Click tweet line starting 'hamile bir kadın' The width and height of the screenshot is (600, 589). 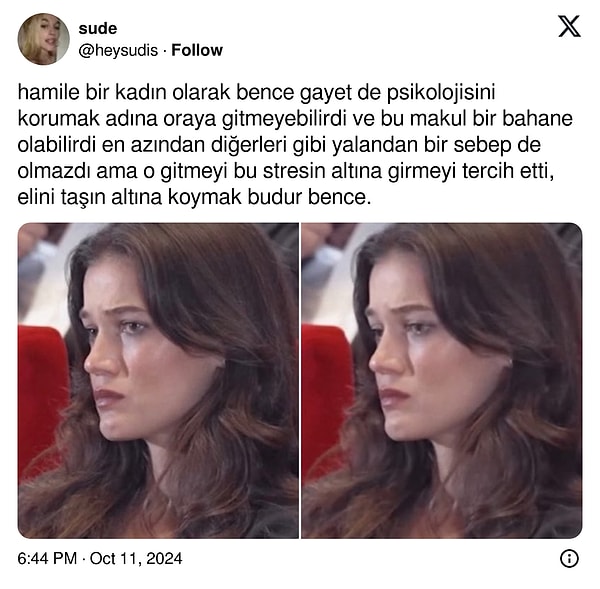(x=256, y=93)
